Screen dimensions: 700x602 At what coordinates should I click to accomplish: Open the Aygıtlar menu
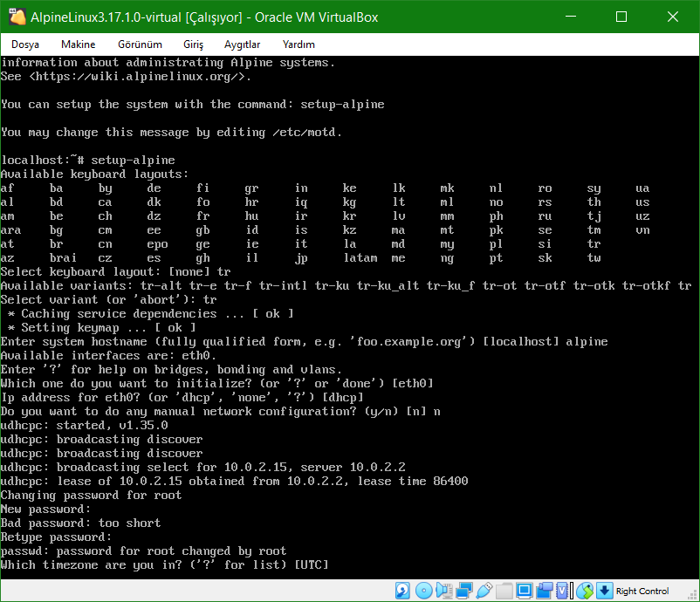pyautogui.click(x=242, y=44)
